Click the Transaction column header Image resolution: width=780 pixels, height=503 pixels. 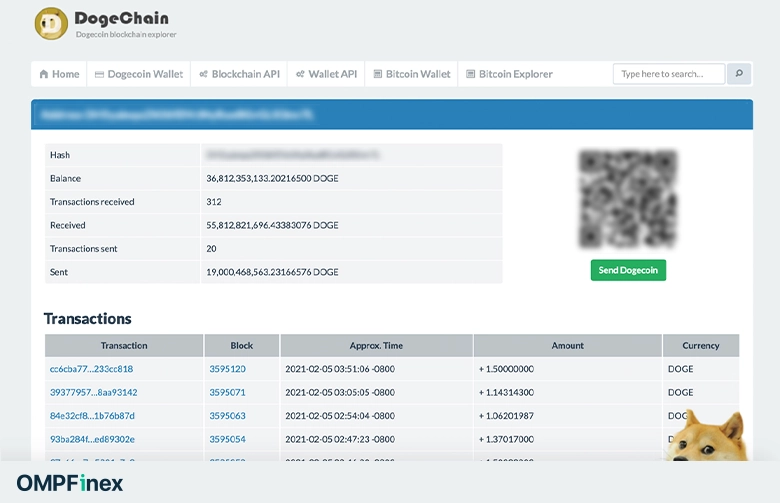click(x=124, y=346)
